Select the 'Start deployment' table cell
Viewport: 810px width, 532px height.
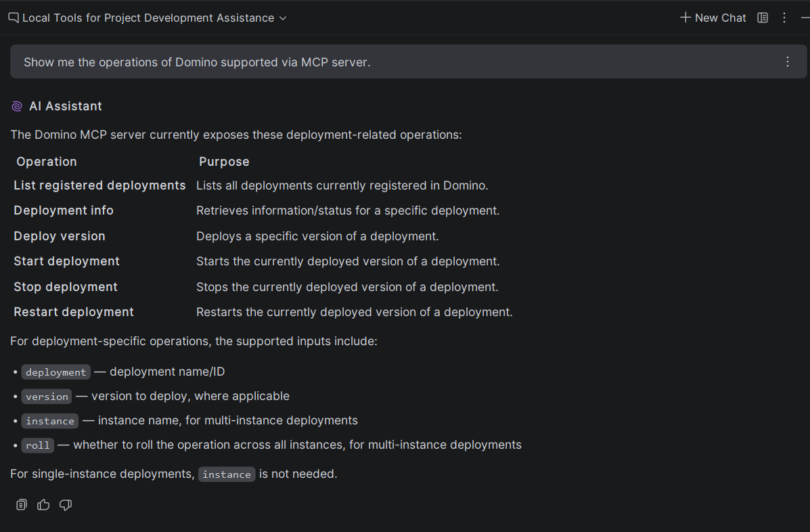click(x=66, y=261)
